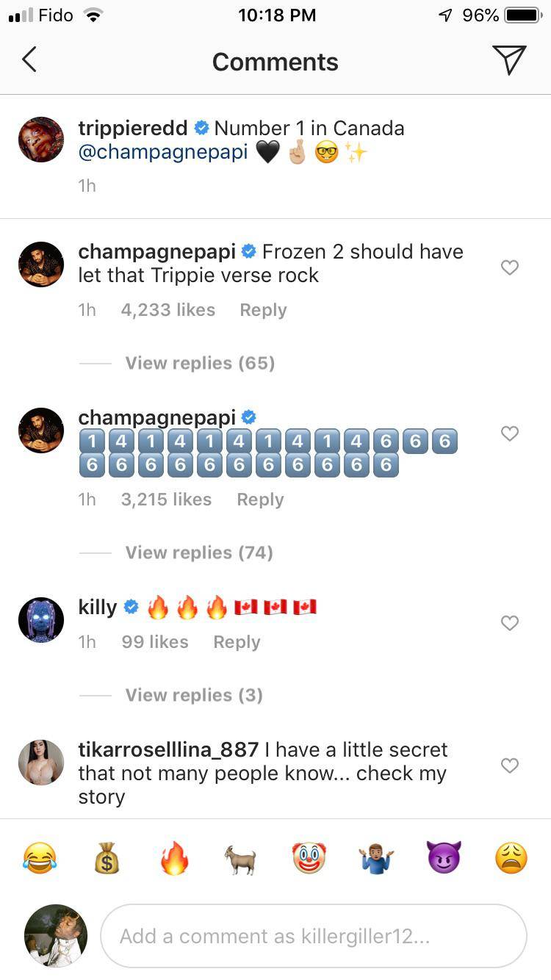Go back using the back arrow
Viewport: 551px width, 980px height.
(x=29, y=60)
